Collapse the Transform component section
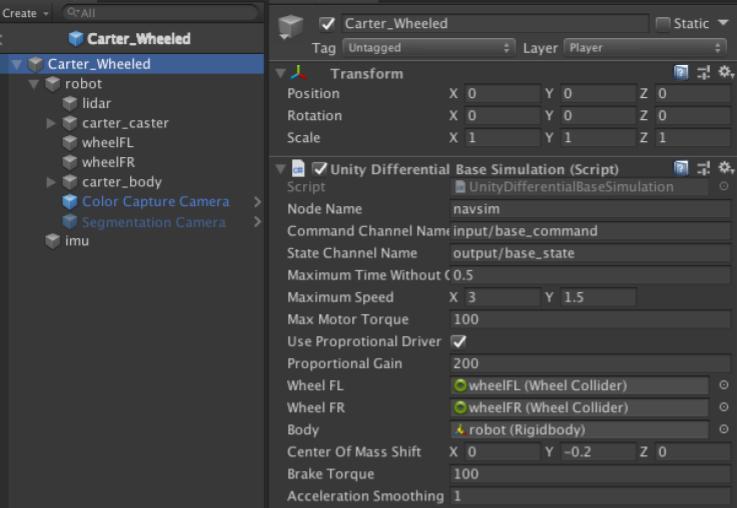The image size is (737, 508). [x=281, y=73]
